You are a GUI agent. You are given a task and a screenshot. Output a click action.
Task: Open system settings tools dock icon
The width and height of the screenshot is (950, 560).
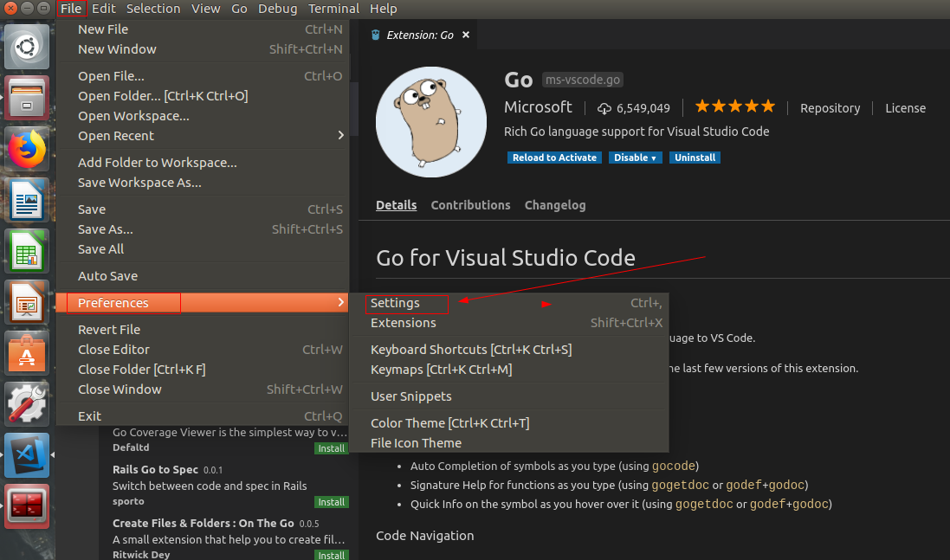pyautogui.click(x=27, y=403)
